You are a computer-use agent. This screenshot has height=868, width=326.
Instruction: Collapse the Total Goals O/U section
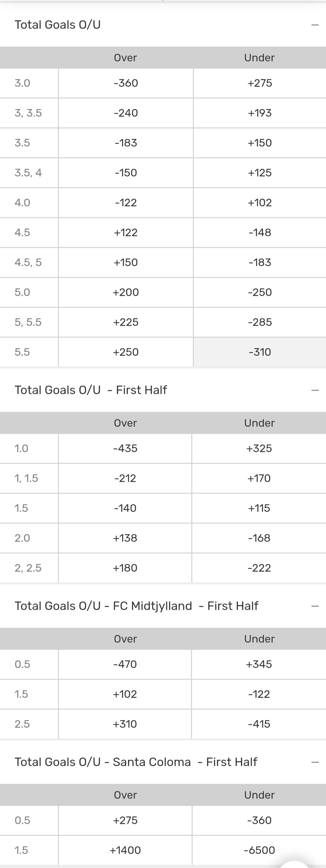click(315, 25)
